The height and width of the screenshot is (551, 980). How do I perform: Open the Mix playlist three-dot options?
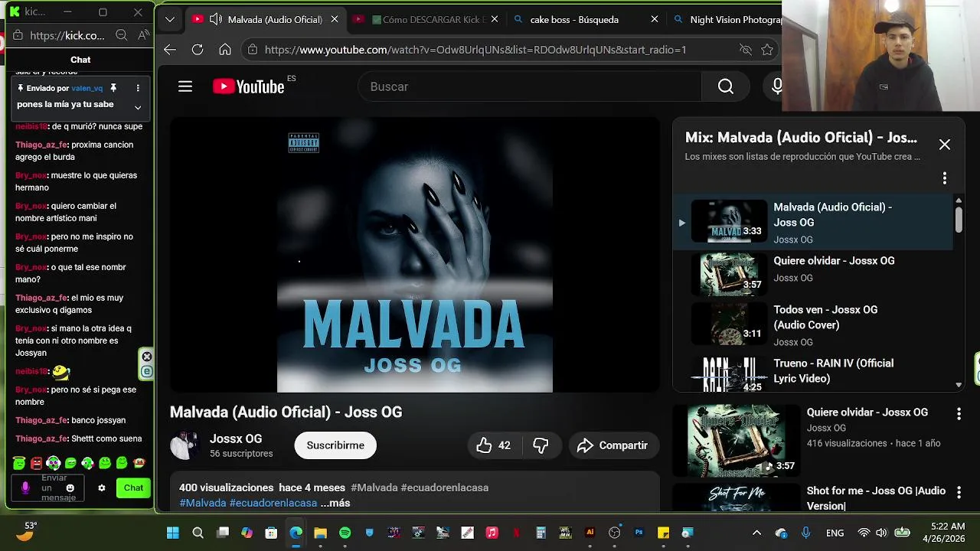pos(945,178)
